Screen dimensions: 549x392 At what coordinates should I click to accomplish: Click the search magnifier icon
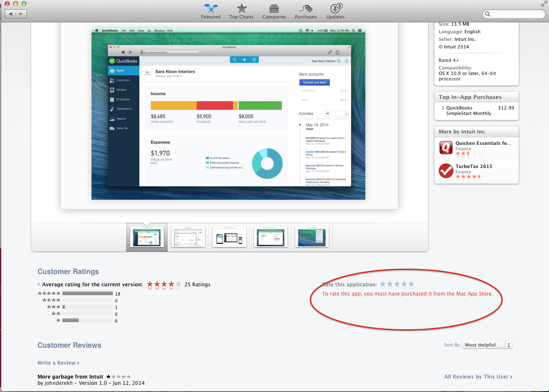(x=488, y=14)
